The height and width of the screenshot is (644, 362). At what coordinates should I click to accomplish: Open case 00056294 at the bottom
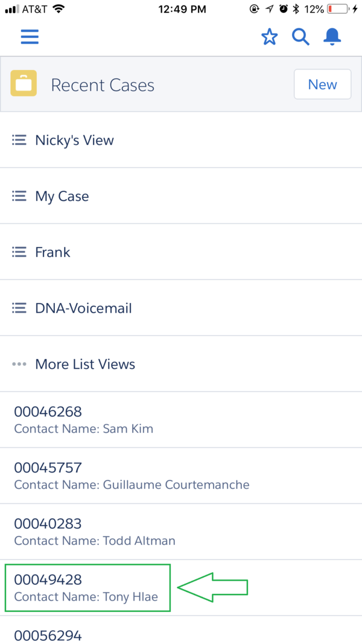click(x=48, y=635)
